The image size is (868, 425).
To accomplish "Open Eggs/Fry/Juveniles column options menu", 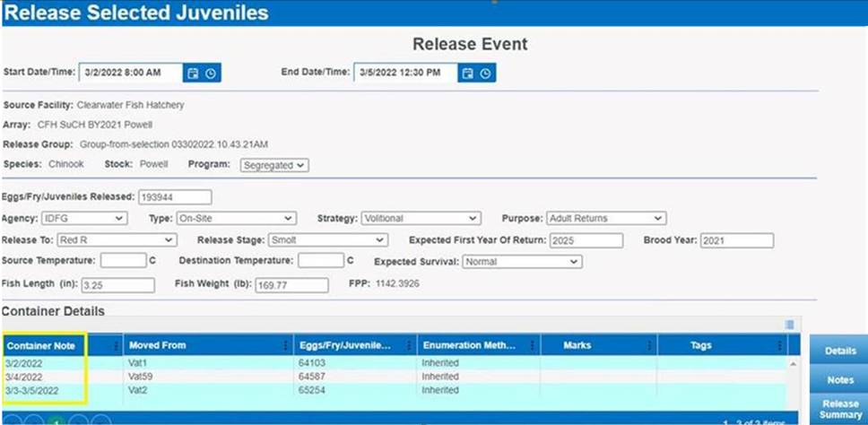I will pyautogui.click(x=410, y=345).
